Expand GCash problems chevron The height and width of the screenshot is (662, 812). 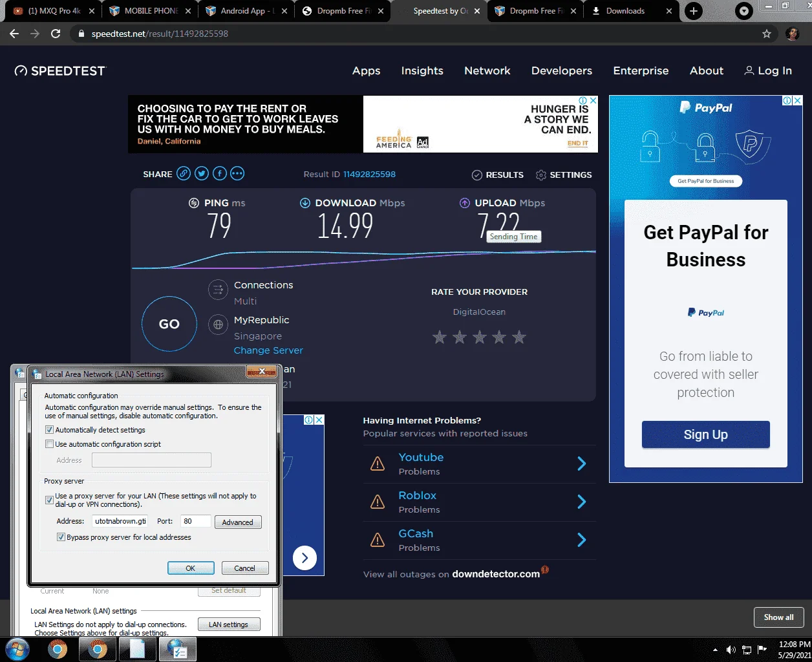(581, 540)
